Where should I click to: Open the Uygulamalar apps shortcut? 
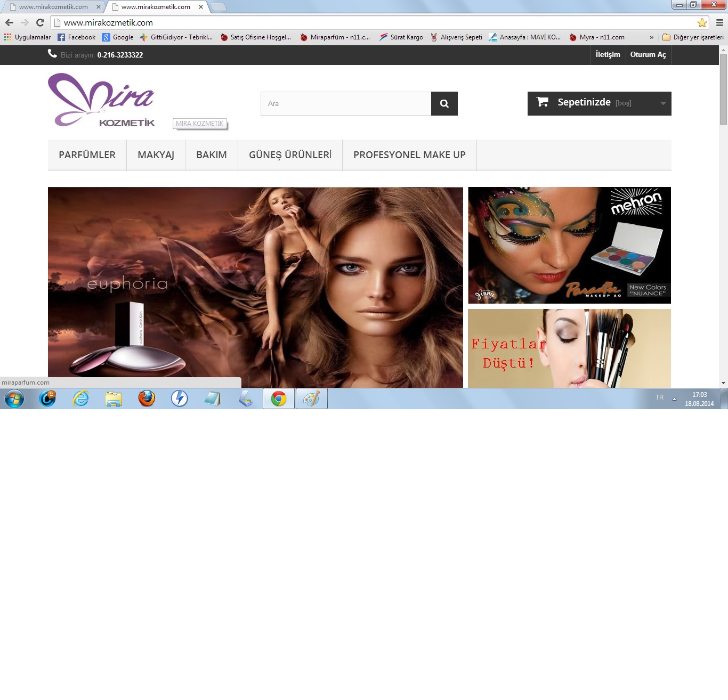tap(27, 37)
